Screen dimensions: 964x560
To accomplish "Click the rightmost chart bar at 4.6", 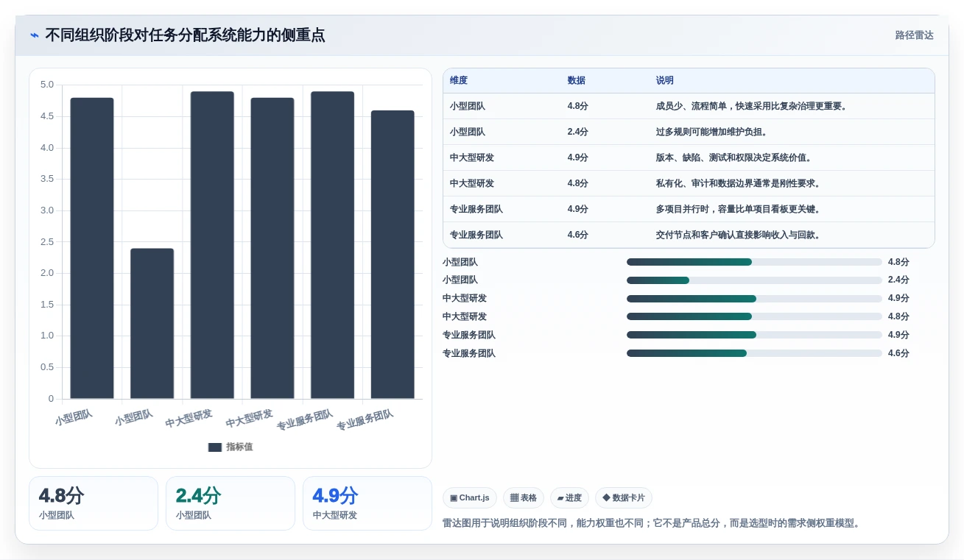I will 393,255.
